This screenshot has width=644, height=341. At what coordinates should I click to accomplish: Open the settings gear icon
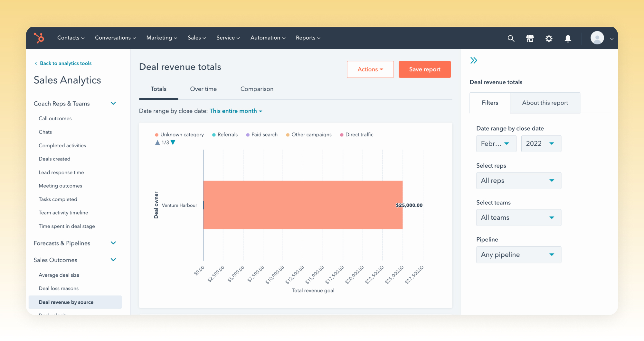click(549, 39)
